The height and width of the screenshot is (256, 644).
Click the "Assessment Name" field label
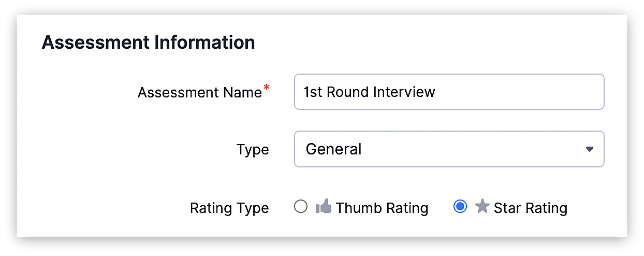(x=200, y=92)
